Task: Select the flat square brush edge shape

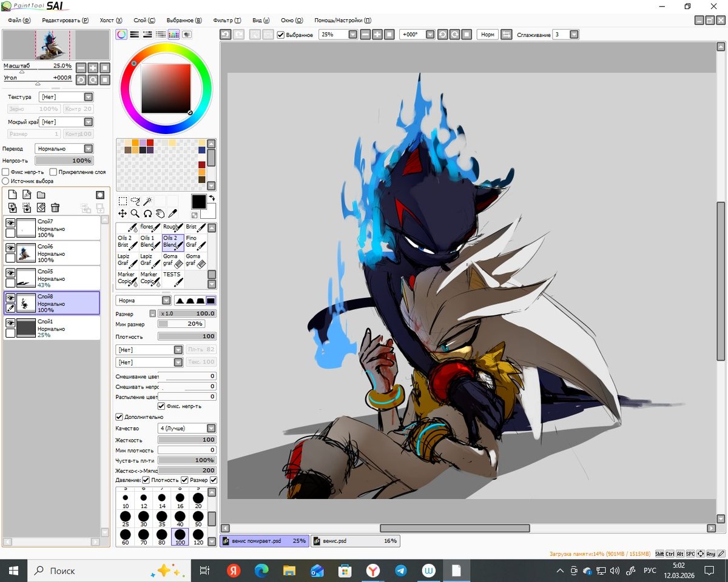Action: point(211,301)
